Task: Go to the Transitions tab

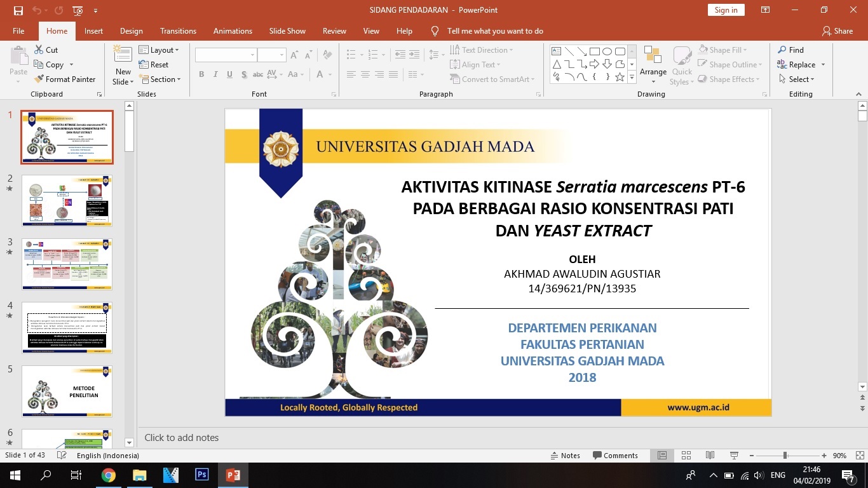Action: click(178, 31)
